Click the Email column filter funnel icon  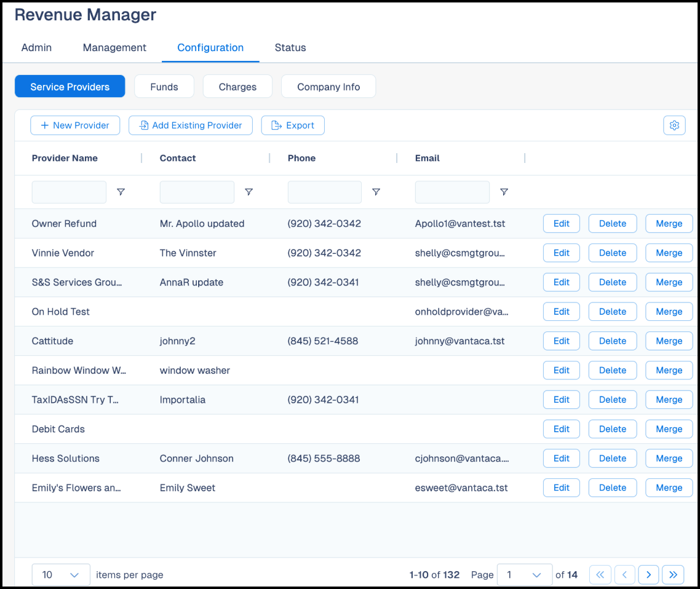[504, 192]
